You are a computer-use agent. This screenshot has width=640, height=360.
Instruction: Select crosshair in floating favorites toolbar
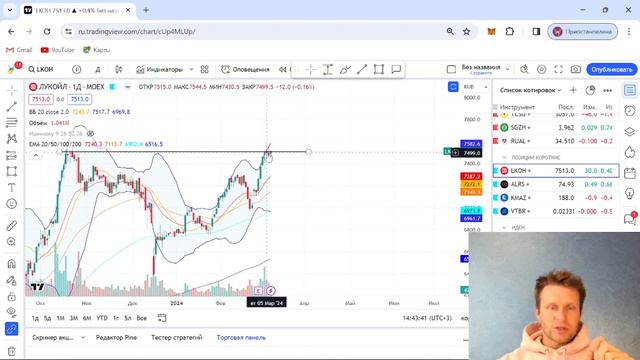tap(311, 69)
